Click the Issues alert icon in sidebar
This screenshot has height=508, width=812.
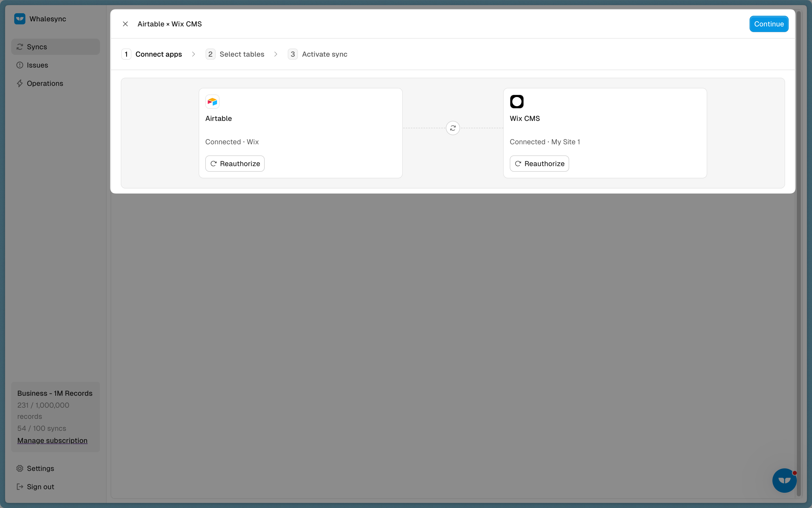20,65
